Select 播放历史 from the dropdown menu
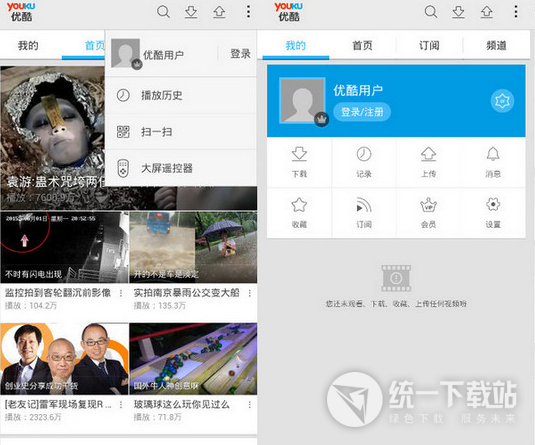Viewport: 535px width, 445px height. click(181, 95)
